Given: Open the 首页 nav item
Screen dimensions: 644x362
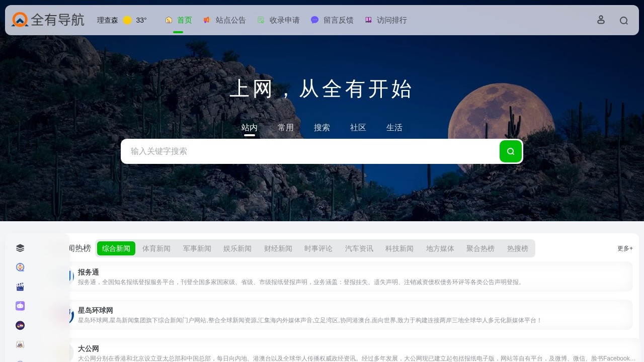Looking at the screenshot, I should point(179,20).
